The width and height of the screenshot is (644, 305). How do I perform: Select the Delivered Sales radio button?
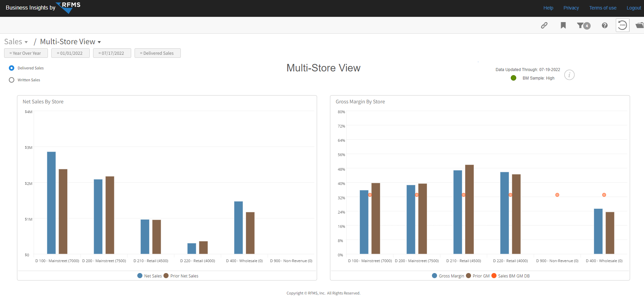point(12,68)
